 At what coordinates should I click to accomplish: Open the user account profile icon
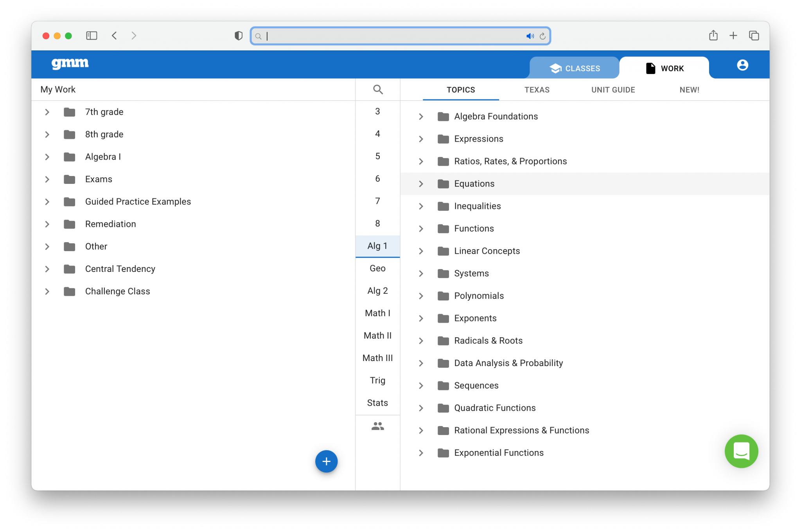click(x=742, y=65)
